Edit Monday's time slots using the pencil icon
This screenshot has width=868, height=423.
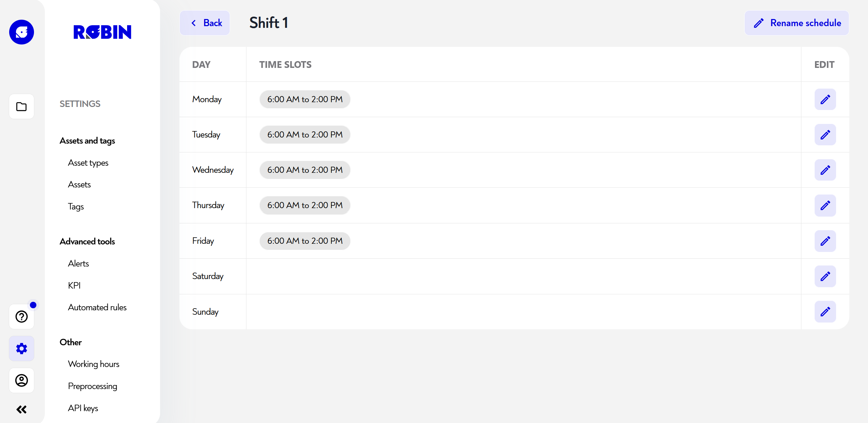coord(825,99)
